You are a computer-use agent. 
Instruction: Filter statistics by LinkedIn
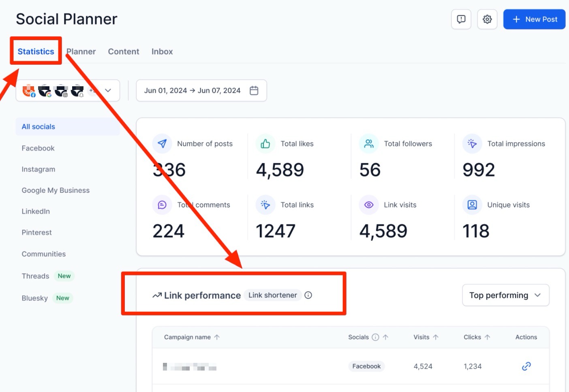tap(36, 211)
